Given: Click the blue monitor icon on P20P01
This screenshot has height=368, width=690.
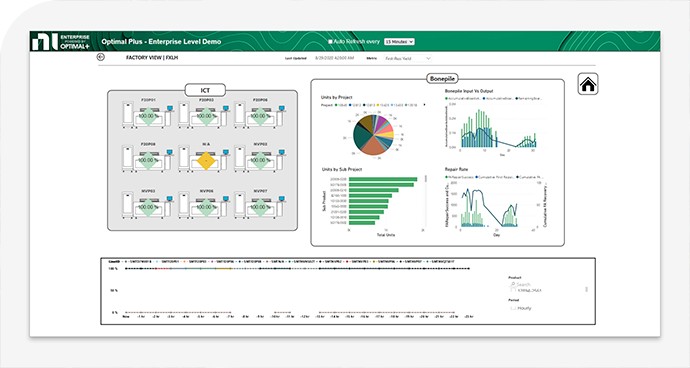Looking at the screenshot, I should point(169,108).
